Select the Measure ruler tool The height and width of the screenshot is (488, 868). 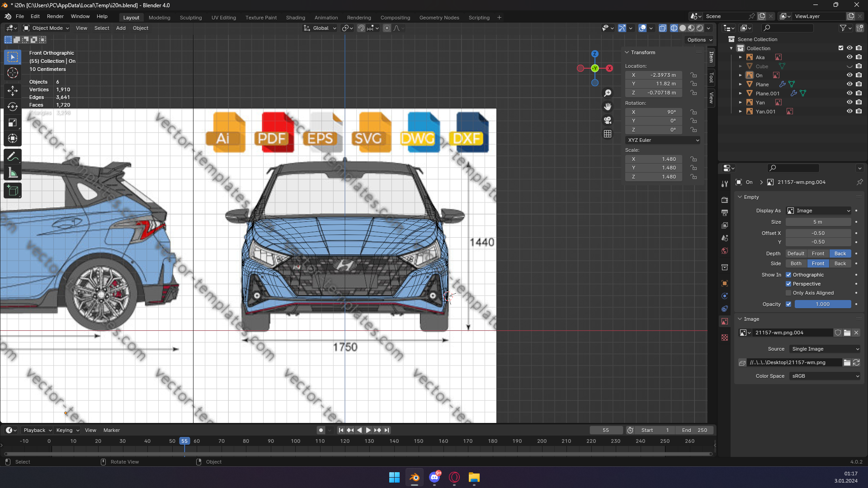13,173
